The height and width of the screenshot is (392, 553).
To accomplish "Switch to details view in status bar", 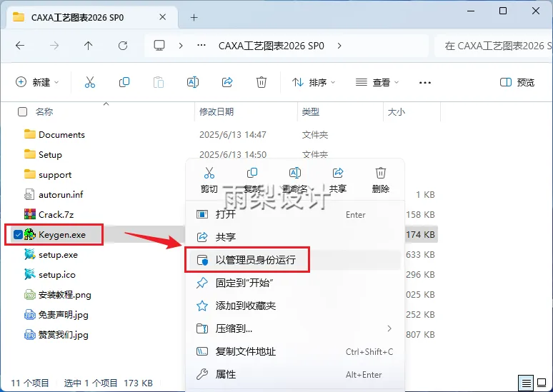I will tap(526, 383).
